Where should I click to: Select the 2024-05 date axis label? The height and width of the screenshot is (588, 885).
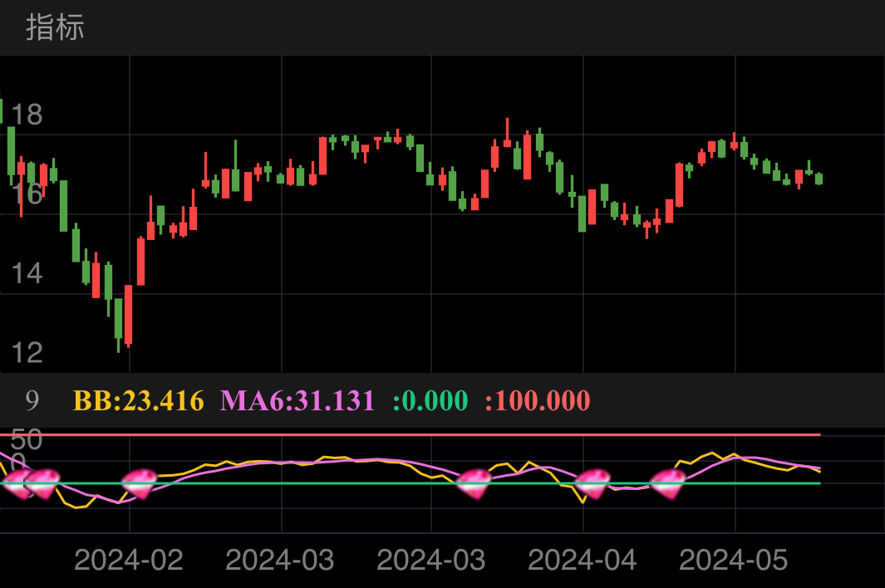click(x=733, y=560)
